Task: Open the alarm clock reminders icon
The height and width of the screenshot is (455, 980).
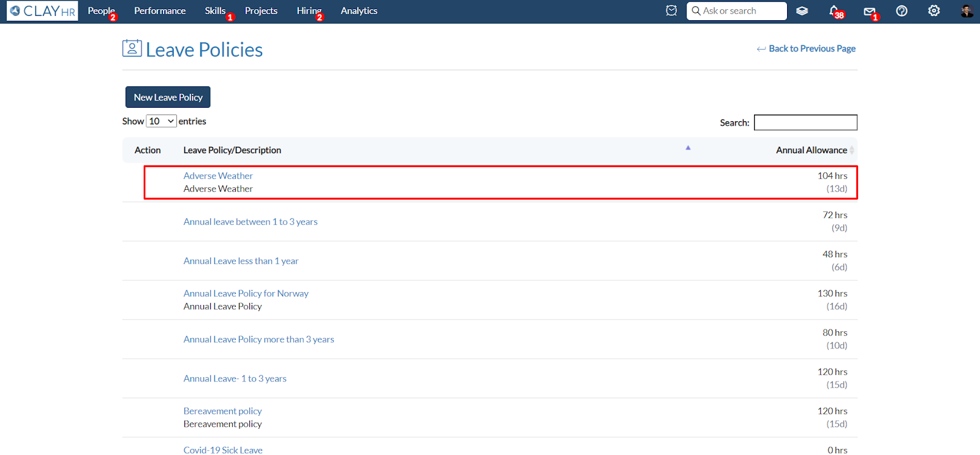Action: tap(671, 11)
